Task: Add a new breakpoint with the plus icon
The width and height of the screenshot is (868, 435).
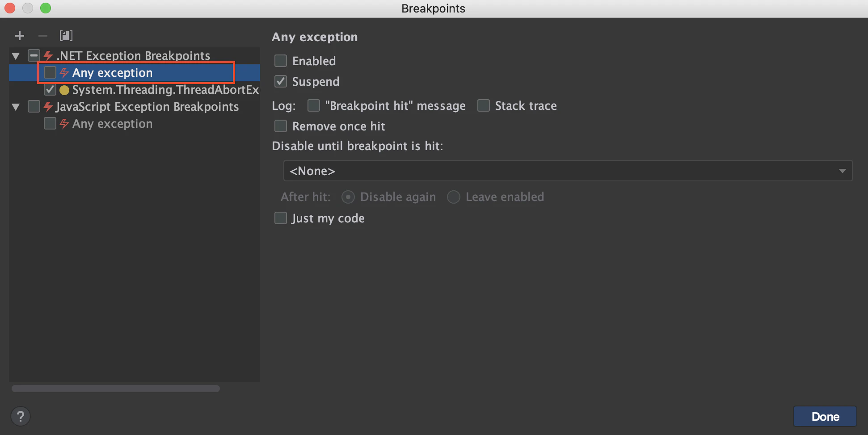Action: [20, 36]
